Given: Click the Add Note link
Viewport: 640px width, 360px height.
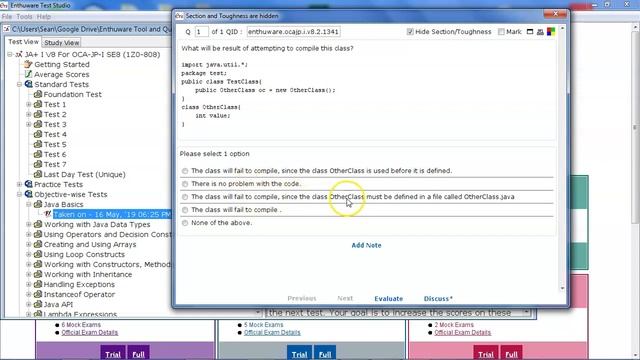Looking at the screenshot, I should tap(367, 245).
